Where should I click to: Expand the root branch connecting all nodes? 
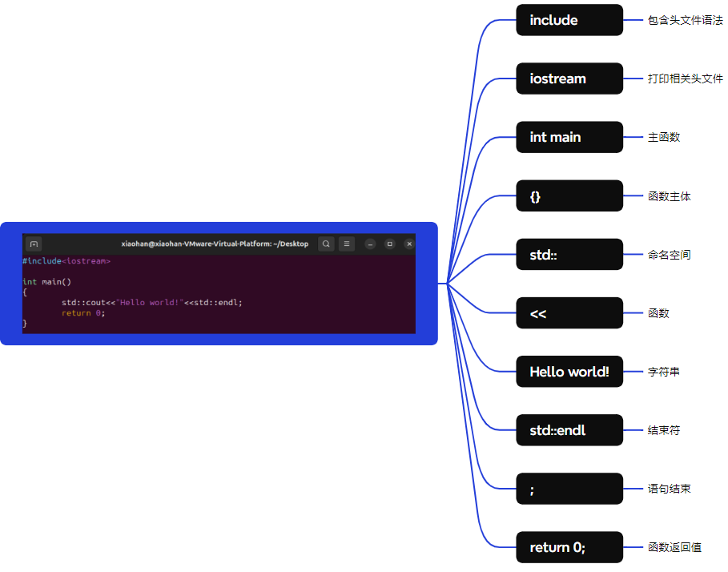coord(448,284)
